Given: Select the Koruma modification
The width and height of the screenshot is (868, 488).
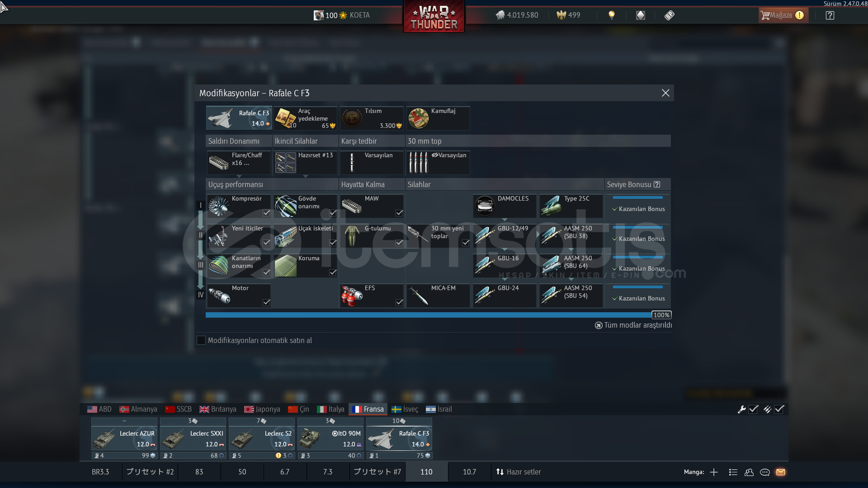Looking at the screenshot, I should (x=305, y=266).
